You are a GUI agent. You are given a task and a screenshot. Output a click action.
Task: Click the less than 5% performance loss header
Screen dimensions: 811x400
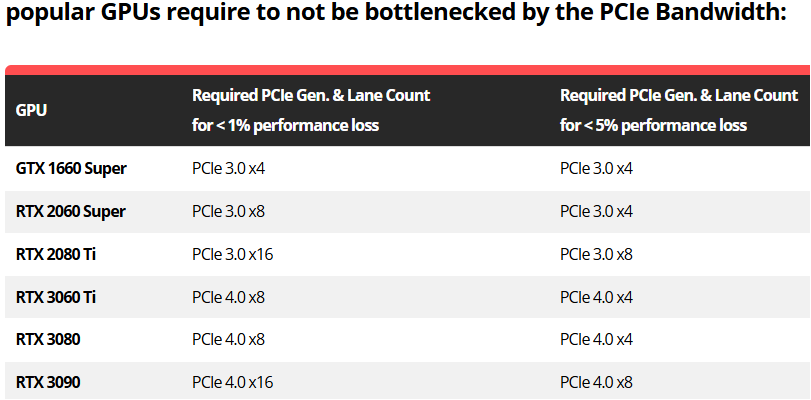678,110
